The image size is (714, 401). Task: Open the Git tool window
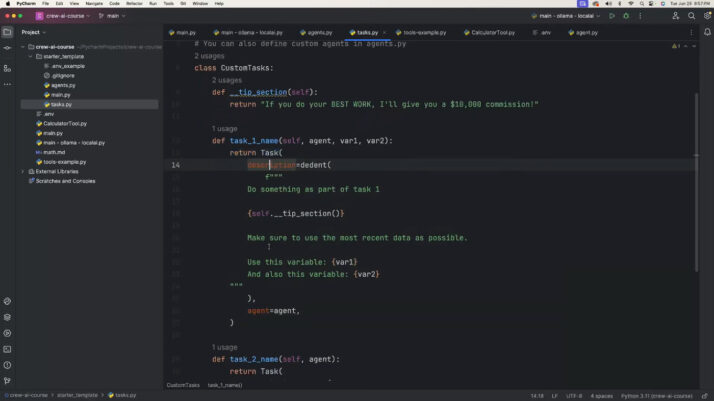coord(7,381)
